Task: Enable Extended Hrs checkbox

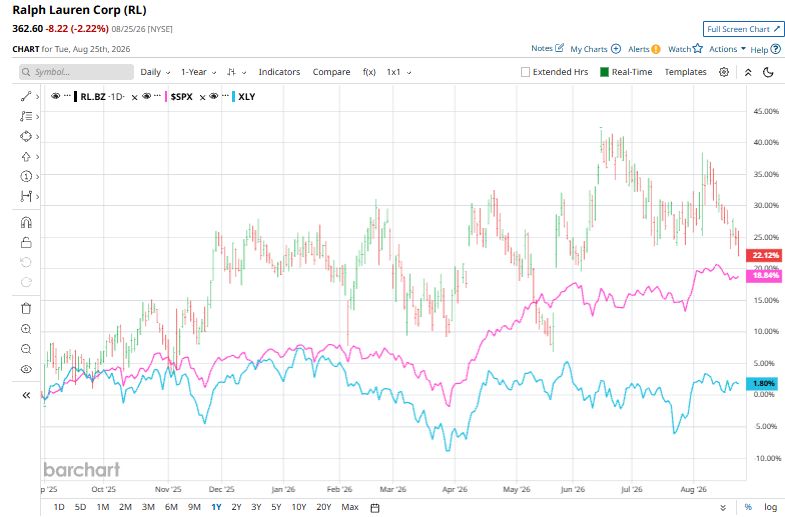Action: coord(525,72)
